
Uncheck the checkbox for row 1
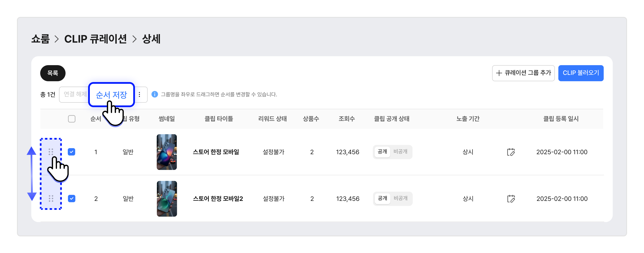(72, 152)
